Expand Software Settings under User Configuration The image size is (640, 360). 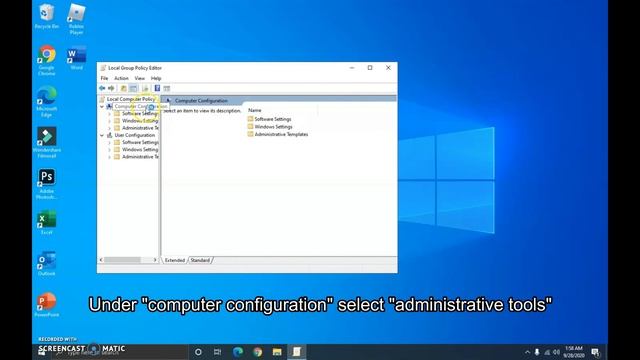tap(109, 142)
